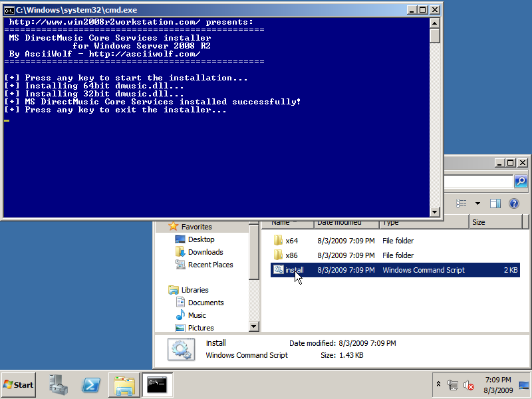Screen dimensions: 532x399
Task: Click the Libraries icon in navigation pane
Action: [174, 290]
